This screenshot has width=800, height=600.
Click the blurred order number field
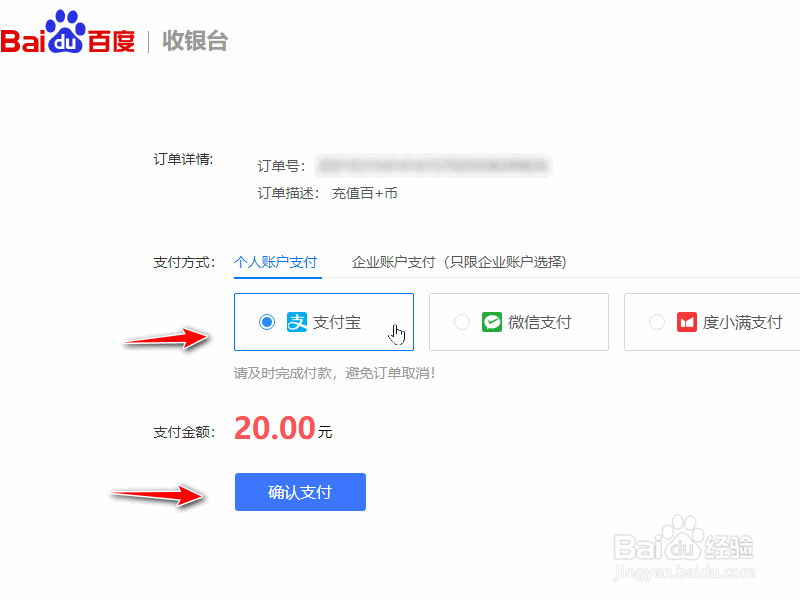click(433, 165)
